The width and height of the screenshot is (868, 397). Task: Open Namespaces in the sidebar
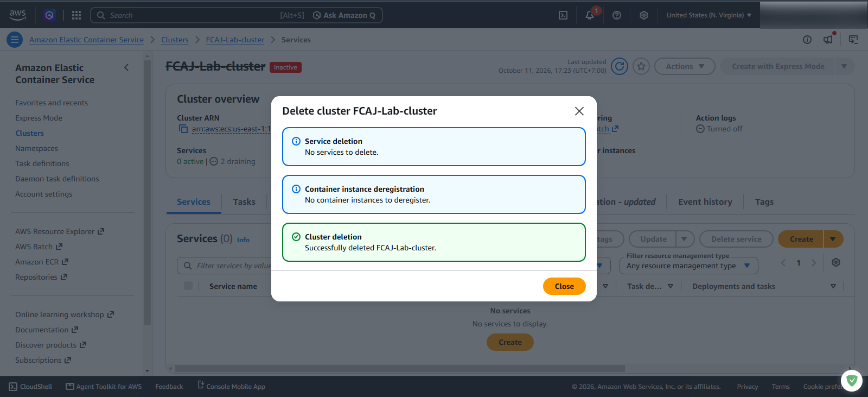[x=36, y=148]
